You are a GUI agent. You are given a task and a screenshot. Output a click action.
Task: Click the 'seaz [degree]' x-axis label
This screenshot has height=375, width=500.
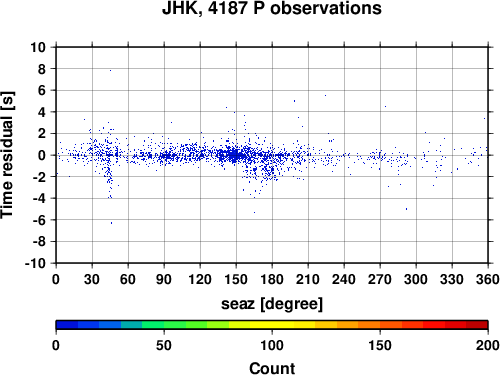point(272,304)
